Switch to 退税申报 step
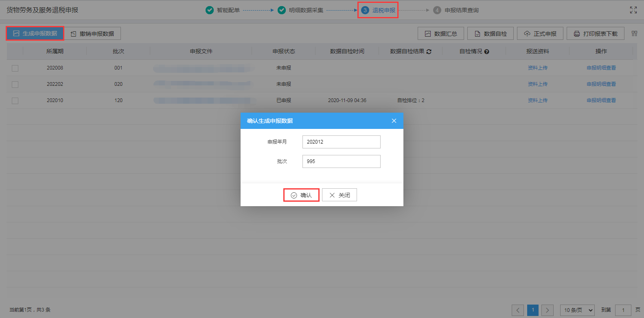The width and height of the screenshot is (644, 318). pyautogui.click(x=384, y=10)
